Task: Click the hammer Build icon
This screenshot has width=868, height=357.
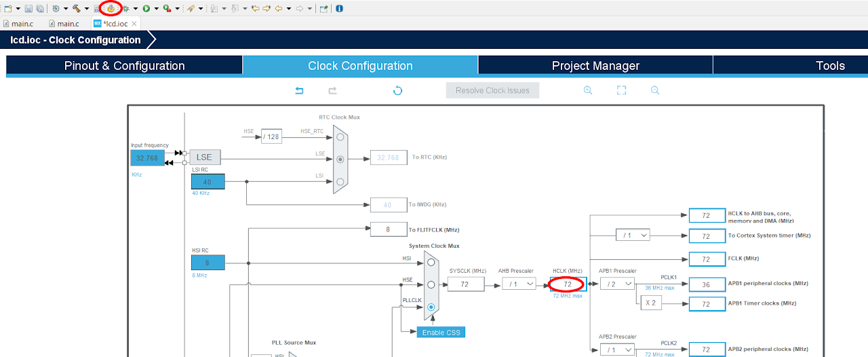Action: click(77, 8)
